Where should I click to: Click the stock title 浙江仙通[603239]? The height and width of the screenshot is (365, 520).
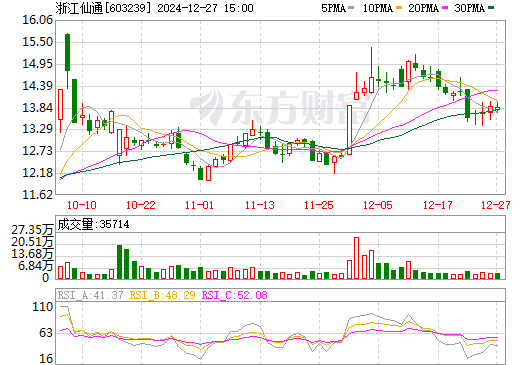(103, 8)
